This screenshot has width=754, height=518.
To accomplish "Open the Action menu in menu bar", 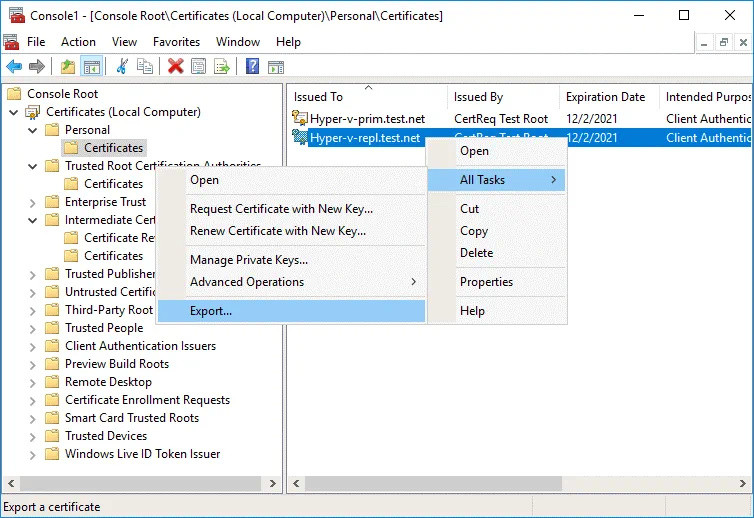I will click(x=78, y=42).
